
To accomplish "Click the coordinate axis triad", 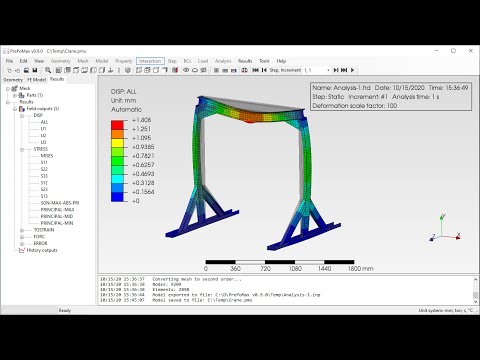I will pyautogui.click(x=445, y=229).
